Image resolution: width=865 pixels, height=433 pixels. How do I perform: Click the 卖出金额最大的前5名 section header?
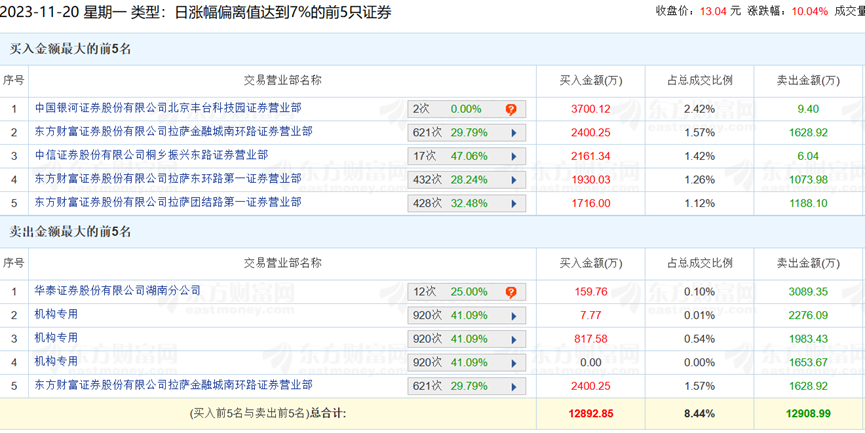70,232
